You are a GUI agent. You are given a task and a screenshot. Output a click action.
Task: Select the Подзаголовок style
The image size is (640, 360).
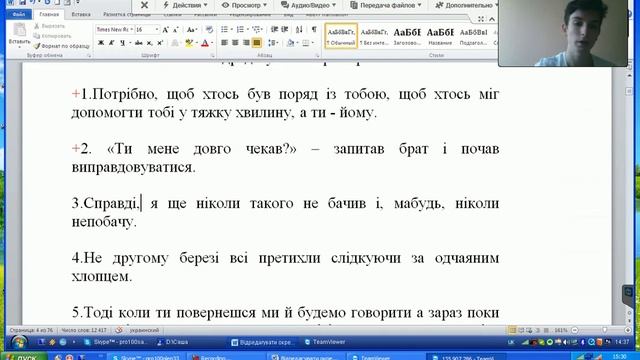tap(473, 36)
